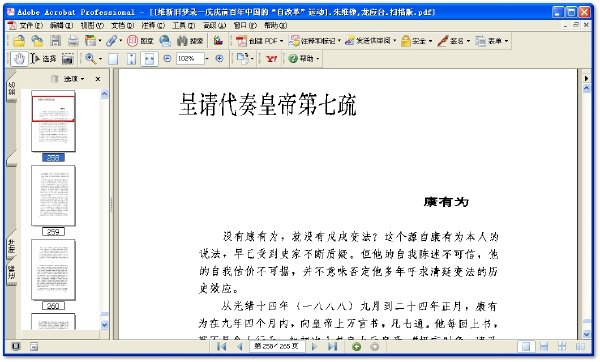
Task: Open the Document (文档) menu
Action: pyautogui.click(x=122, y=26)
